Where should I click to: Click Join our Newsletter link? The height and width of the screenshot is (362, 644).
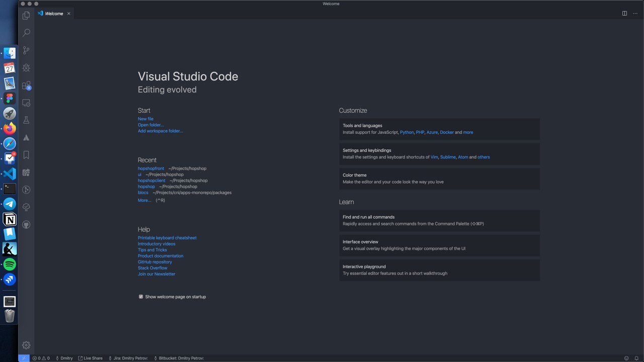156,274
